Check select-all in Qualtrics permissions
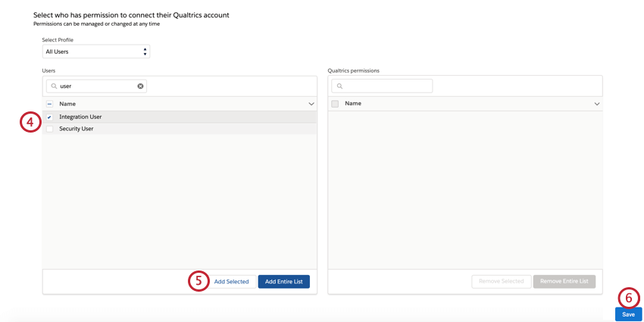The height and width of the screenshot is (322, 644). (335, 104)
